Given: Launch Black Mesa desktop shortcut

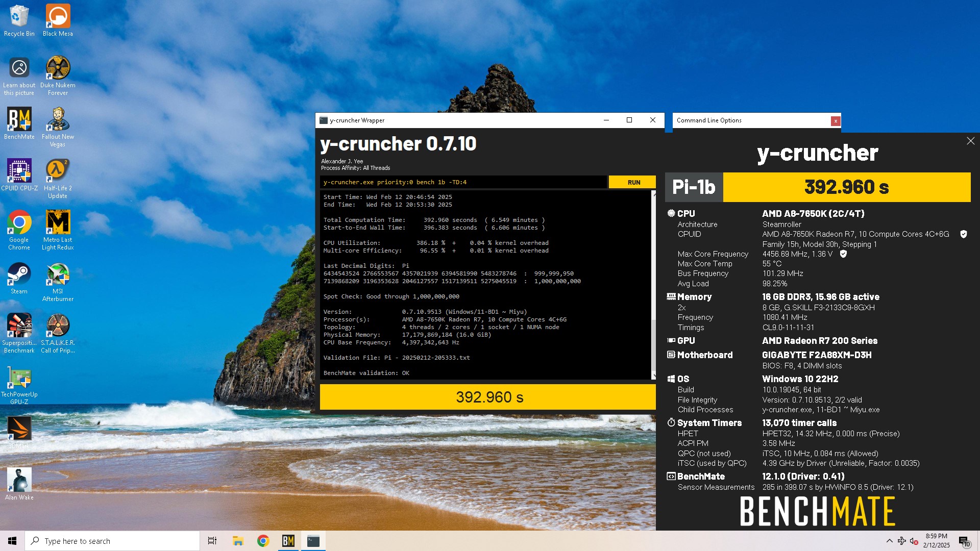Looking at the screenshot, I should (58, 20).
